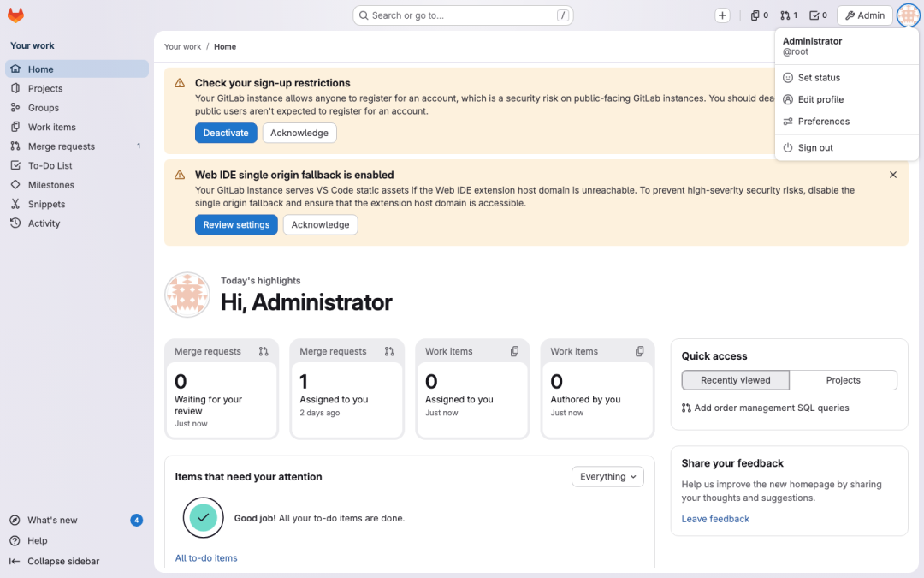This screenshot has height=578, width=924.
Task: Go to Home in sidebar
Action: coord(77,69)
